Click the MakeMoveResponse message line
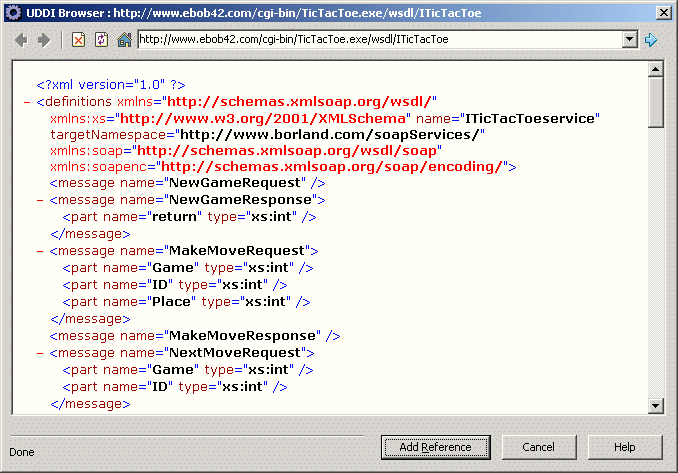 click(195, 336)
